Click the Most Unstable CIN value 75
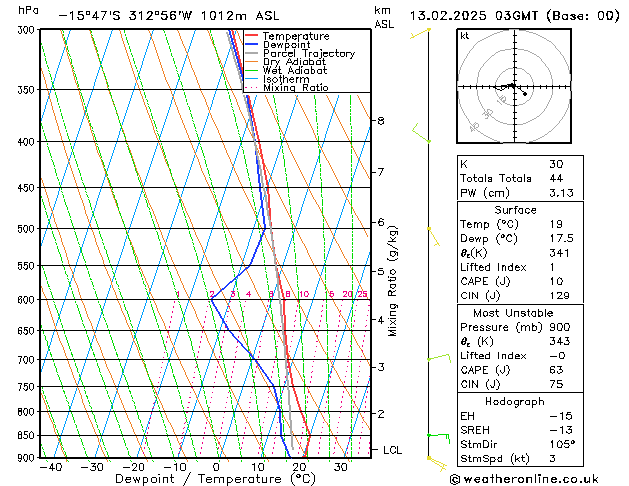 tap(556, 384)
